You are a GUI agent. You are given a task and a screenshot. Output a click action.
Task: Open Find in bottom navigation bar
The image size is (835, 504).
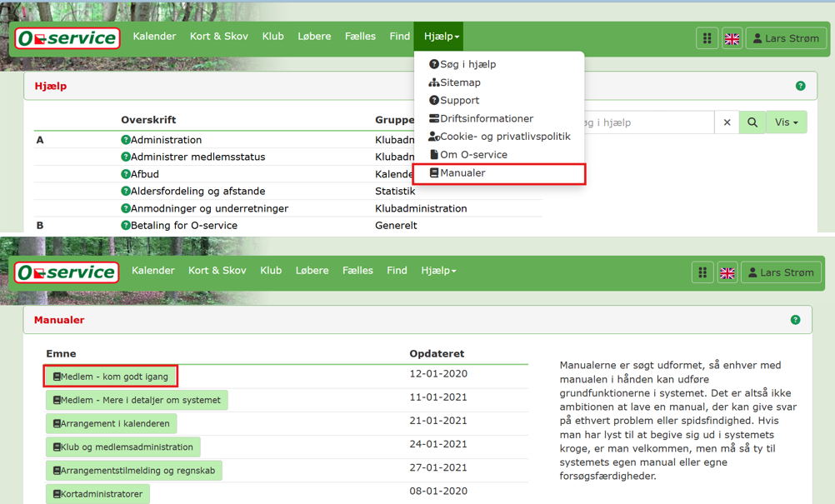tap(397, 271)
